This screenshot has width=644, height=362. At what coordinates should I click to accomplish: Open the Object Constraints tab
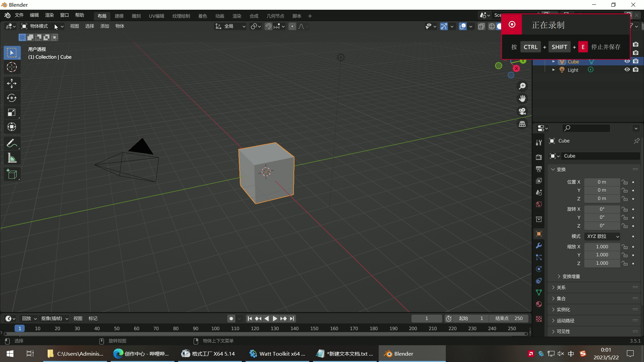coord(539,281)
